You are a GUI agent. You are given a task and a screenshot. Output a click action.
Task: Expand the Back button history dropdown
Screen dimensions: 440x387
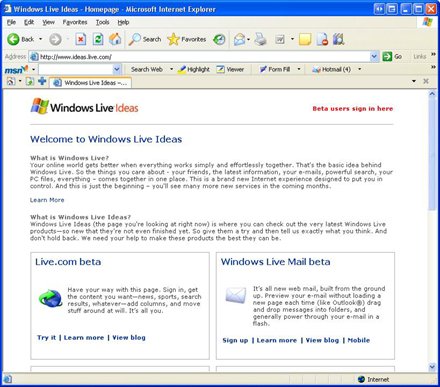pyautogui.click(x=40, y=39)
